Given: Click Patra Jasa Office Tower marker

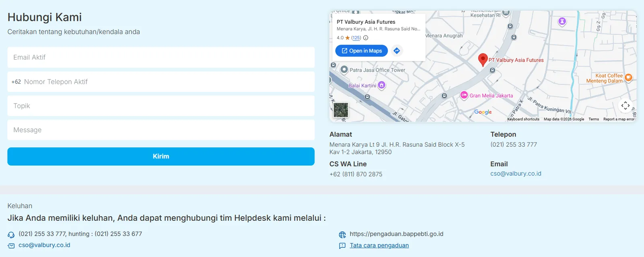Looking at the screenshot, I should [344, 70].
